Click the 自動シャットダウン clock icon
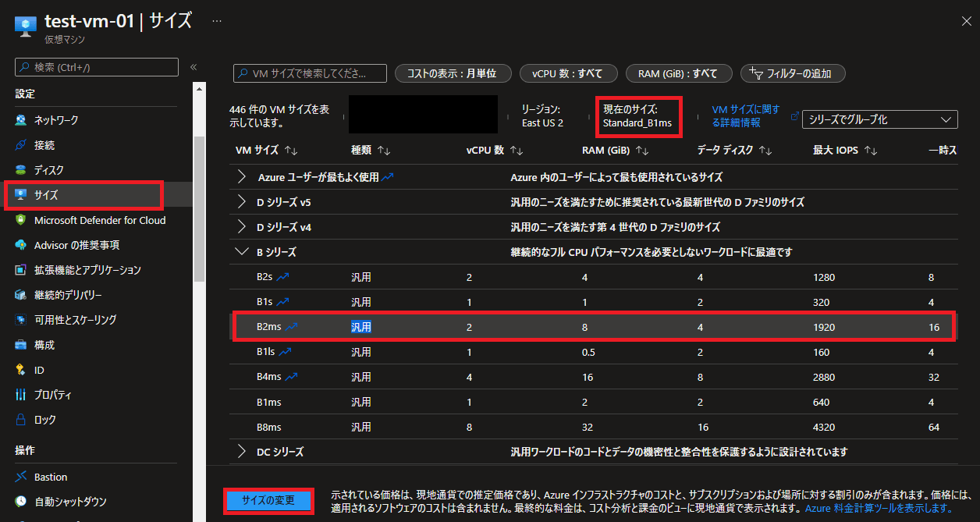Screen dimensions: 980x522 click(21, 502)
